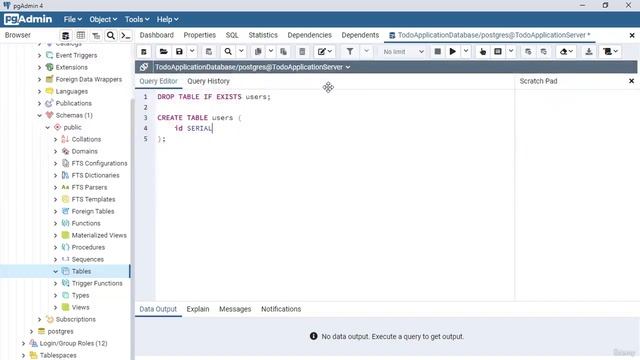Click the Commit transaction icon

pos(528,51)
